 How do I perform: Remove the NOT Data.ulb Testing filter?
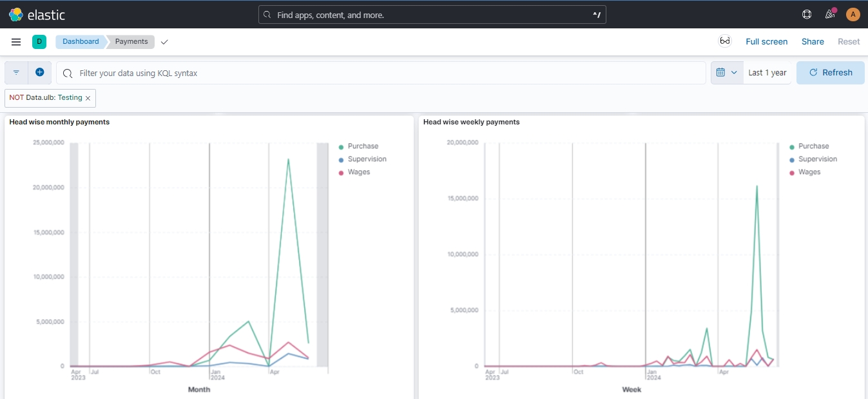[x=88, y=98]
